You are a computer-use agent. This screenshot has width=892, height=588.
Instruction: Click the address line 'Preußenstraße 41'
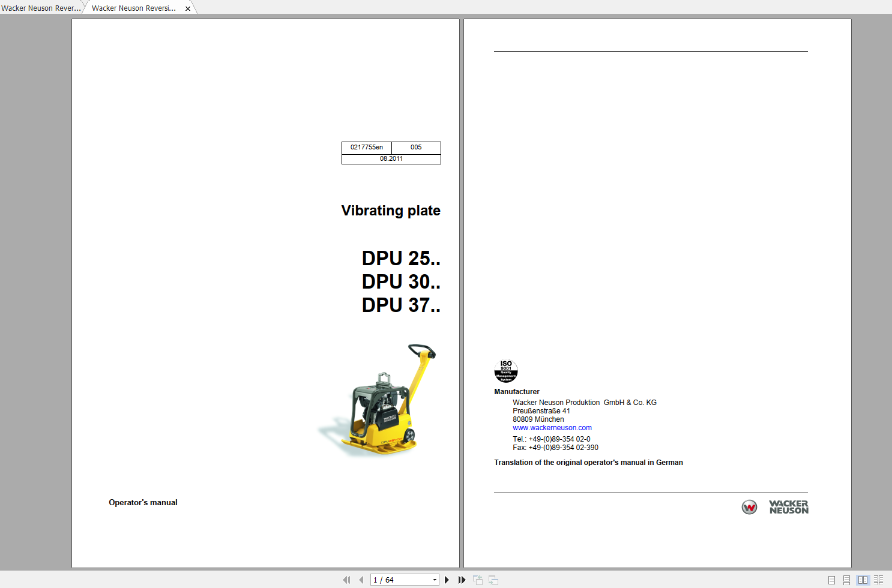point(541,411)
